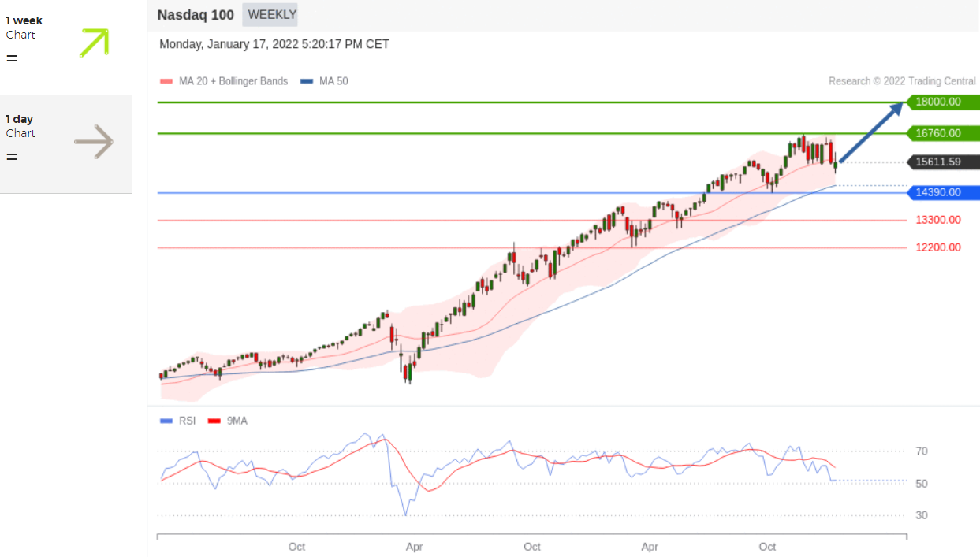Screen dimensions: 980x557
Task: Click the RSI 70 level label
Action: pos(922,451)
